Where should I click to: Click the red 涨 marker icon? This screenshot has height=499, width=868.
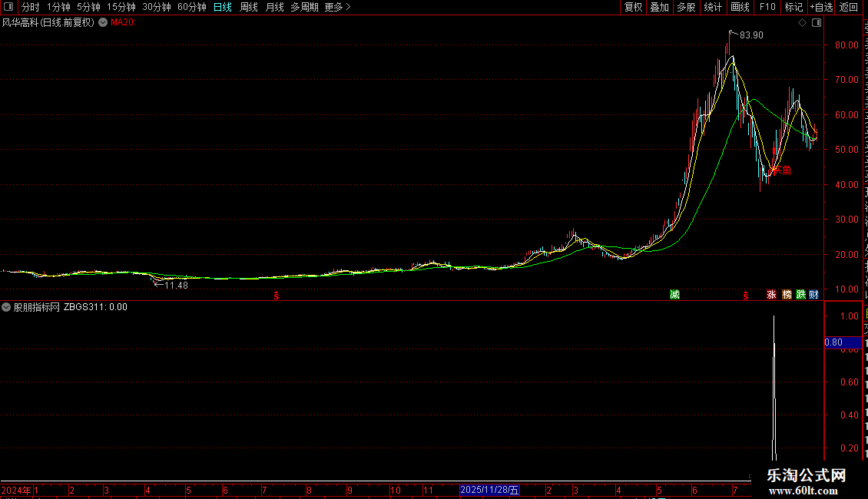click(x=771, y=294)
